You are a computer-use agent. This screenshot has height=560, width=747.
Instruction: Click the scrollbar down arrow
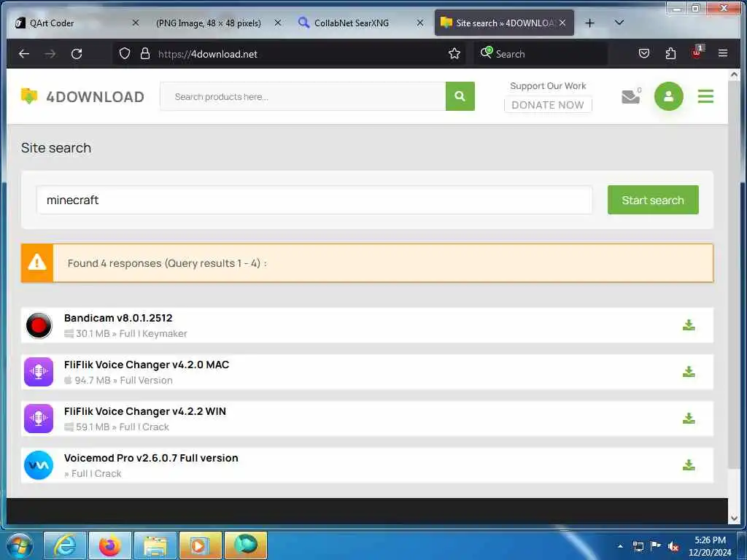coord(734,518)
